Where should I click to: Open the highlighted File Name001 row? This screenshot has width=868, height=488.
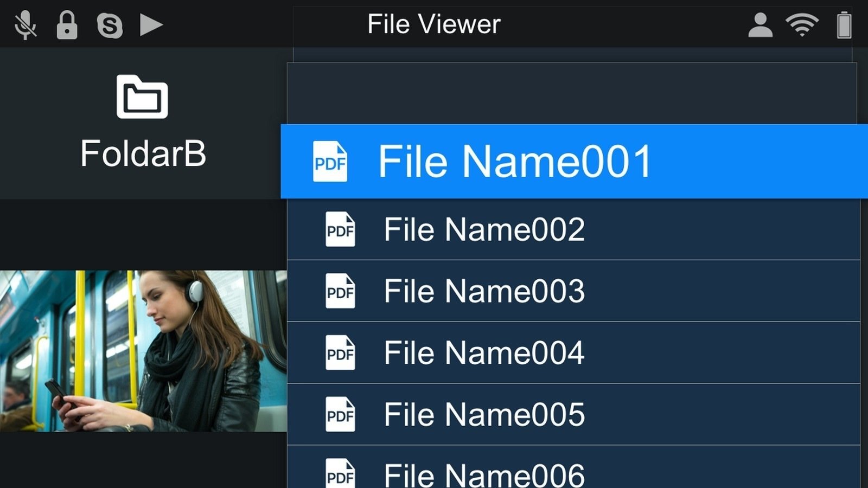[574, 161]
